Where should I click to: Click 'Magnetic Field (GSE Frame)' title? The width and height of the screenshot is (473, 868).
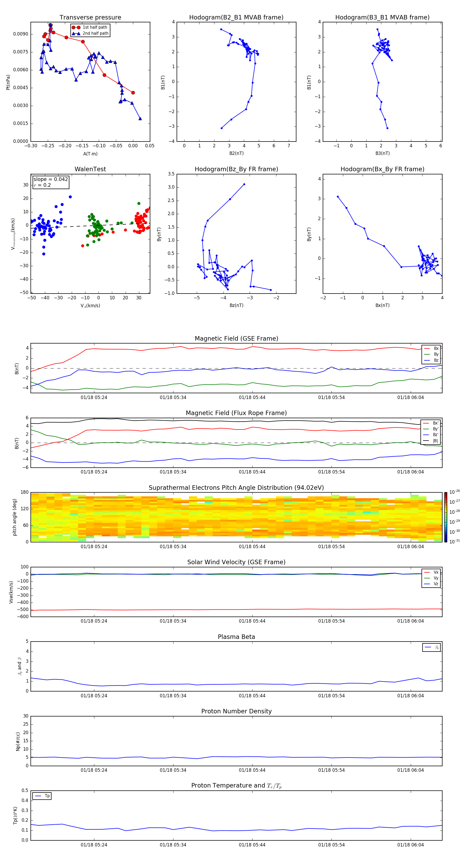point(236,339)
